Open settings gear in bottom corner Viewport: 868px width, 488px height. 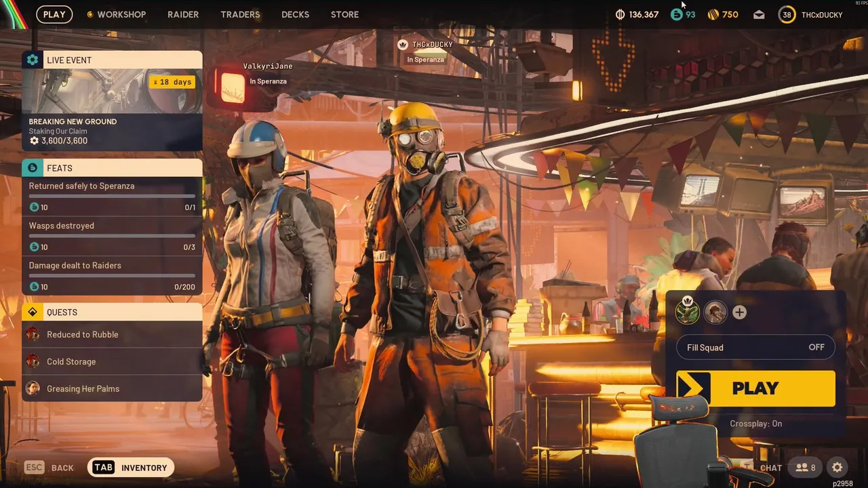point(837,467)
